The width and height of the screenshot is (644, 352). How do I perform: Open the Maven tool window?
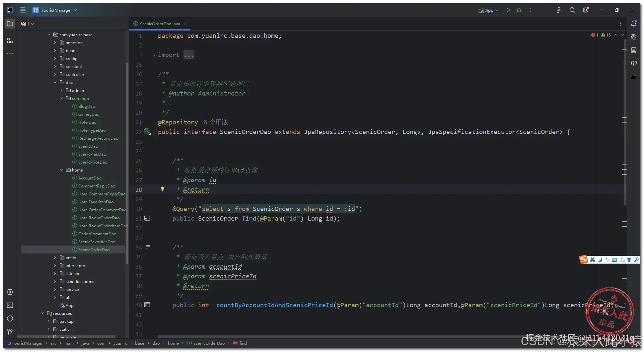(x=633, y=63)
